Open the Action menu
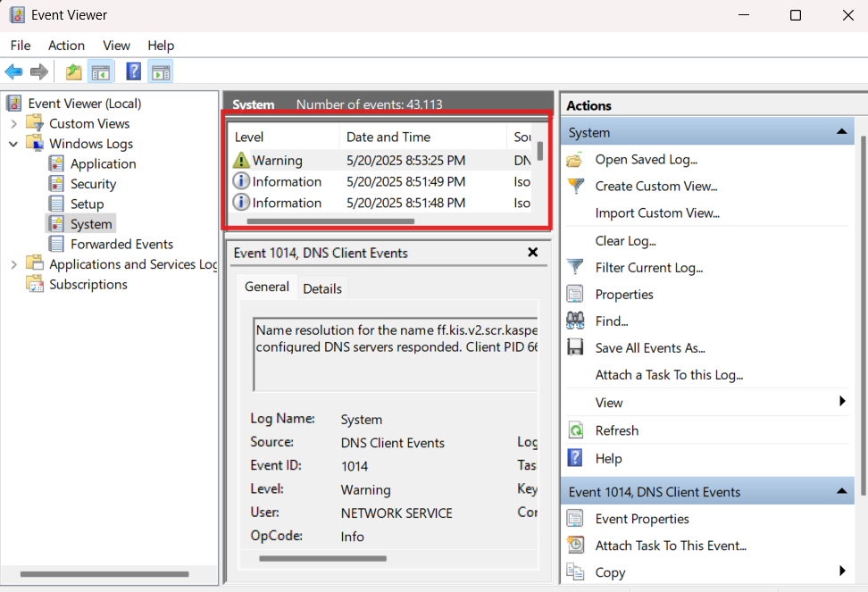This screenshot has width=868, height=592. pos(66,46)
